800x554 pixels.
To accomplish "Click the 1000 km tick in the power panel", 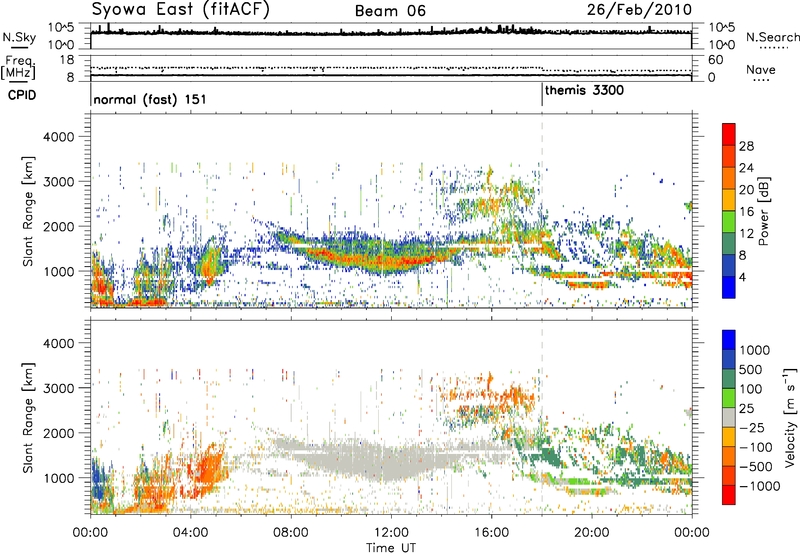I will click(x=58, y=271).
